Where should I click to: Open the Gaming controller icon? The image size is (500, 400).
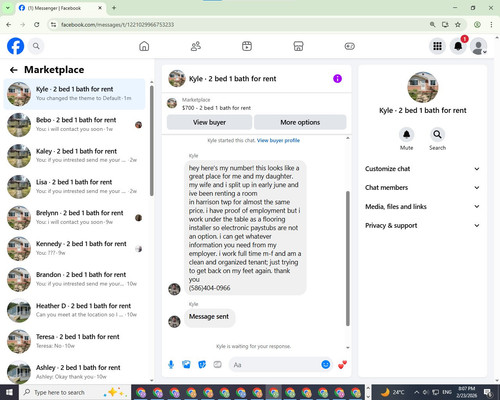click(350, 46)
